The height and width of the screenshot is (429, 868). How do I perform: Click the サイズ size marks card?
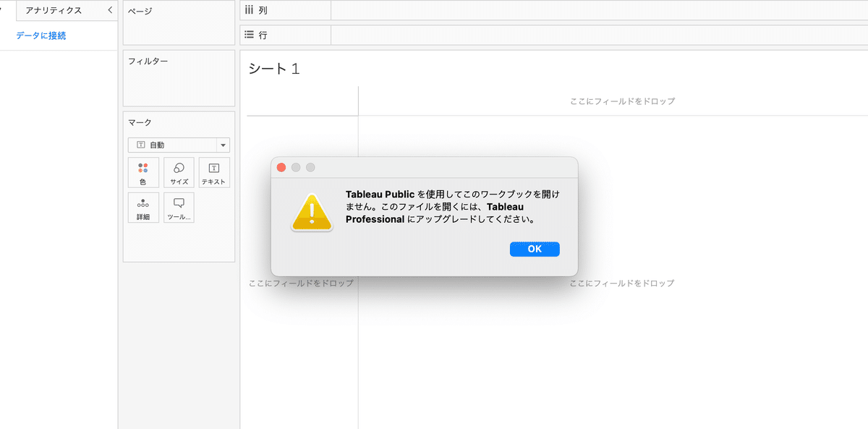tap(179, 173)
